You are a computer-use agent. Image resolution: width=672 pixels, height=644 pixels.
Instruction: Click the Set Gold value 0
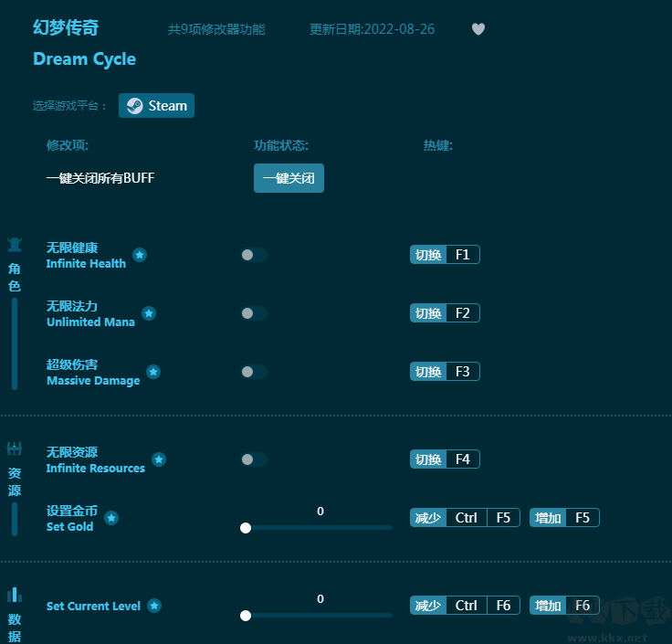(320, 511)
